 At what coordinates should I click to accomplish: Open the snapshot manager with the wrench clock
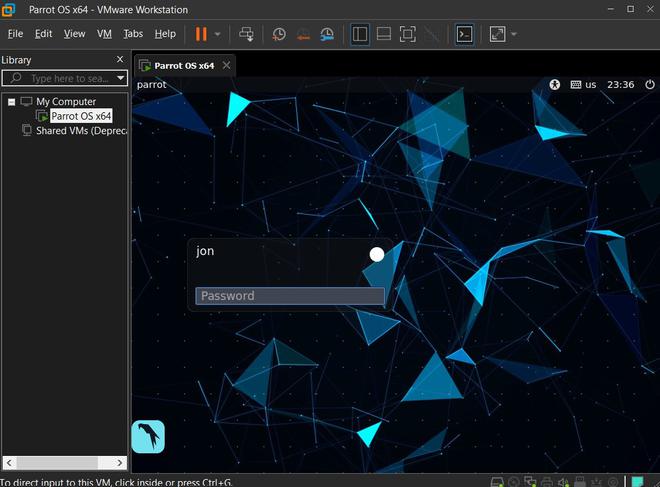327,34
